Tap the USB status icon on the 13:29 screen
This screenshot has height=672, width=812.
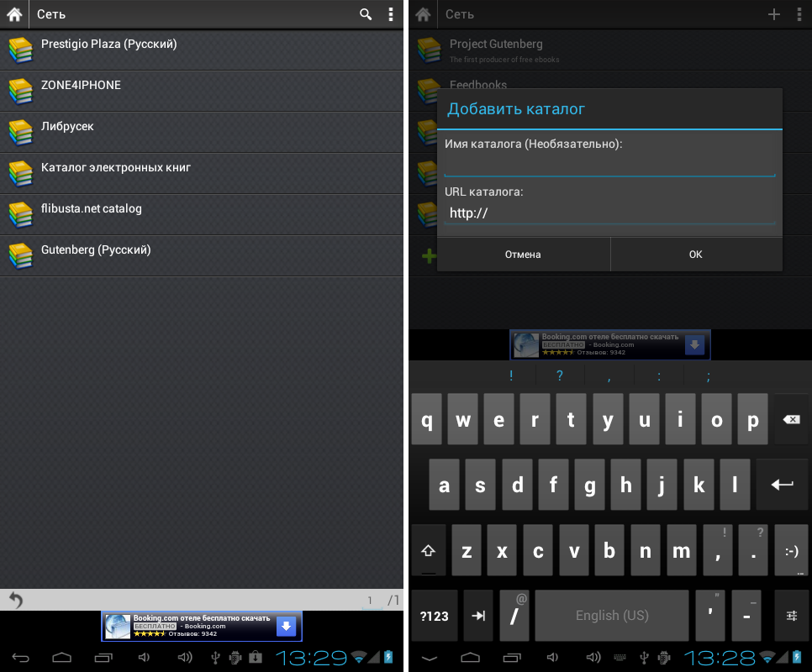tap(215, 658)
